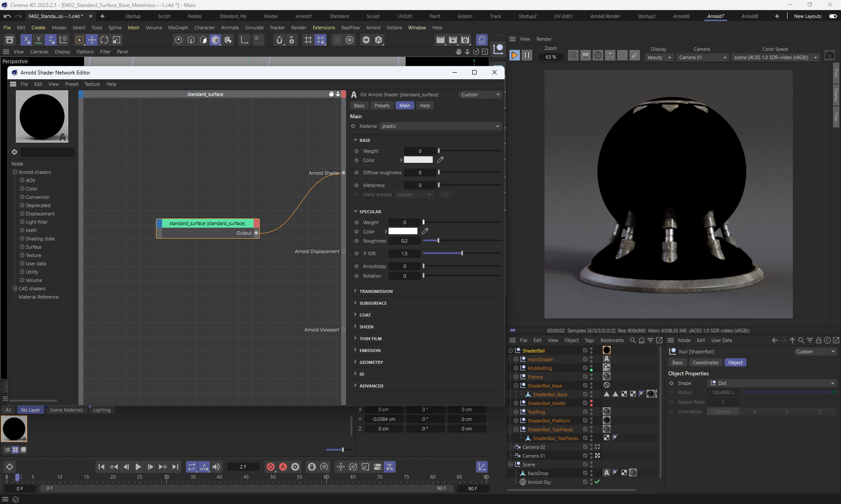Click the record active objects keyframe button
Viewport: 841px width, 504px height.
point(271,467)
